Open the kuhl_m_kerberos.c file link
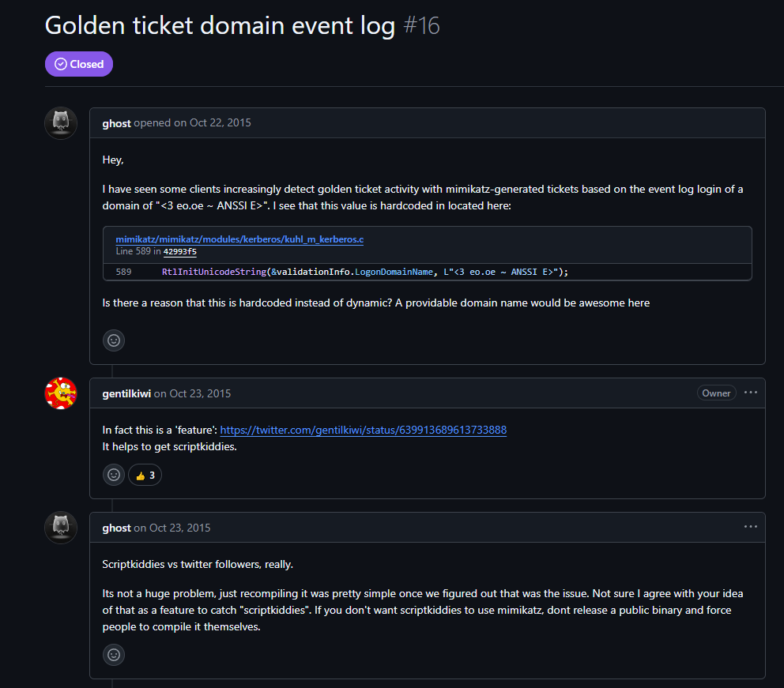Image resolution: width=784 pixels, height=688 pixels. 239,239
